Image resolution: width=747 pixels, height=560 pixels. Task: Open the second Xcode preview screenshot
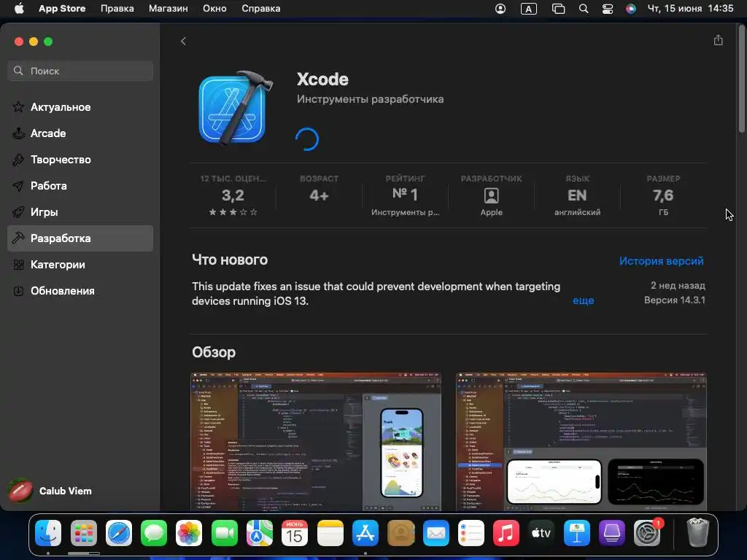click(x=581, y=441)
